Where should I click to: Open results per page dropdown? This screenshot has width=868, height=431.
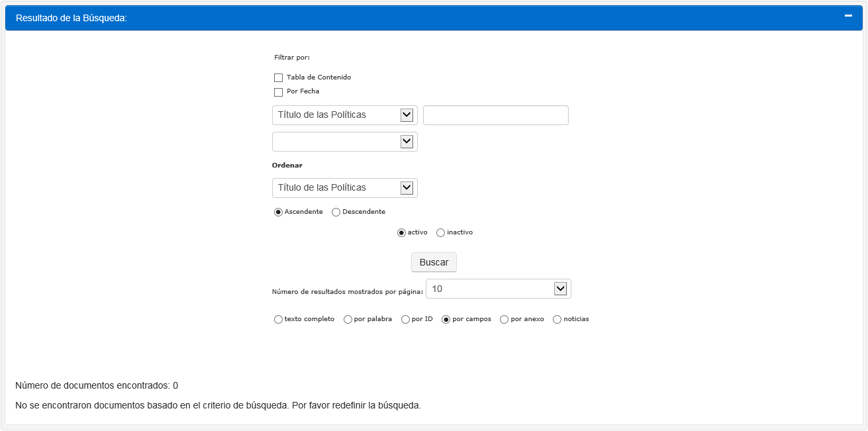(498, 289)
